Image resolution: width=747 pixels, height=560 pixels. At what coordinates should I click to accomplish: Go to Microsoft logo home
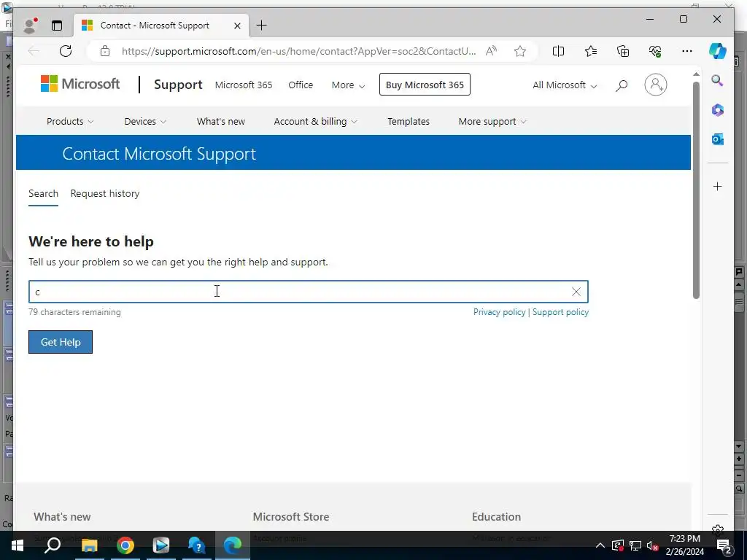(80, 84)
